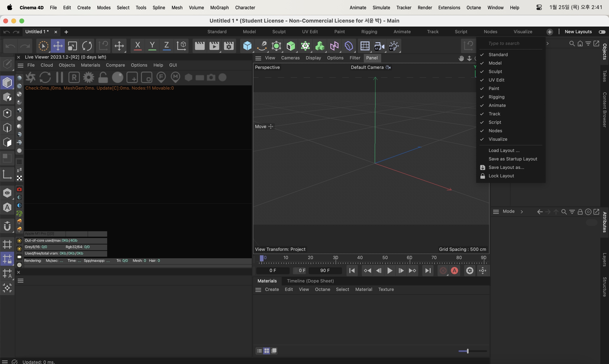Image resolution: width=609 pixels, height=364 pixels.
Task: Select the Scale tool icon
Action: click(x=72, y=46)
